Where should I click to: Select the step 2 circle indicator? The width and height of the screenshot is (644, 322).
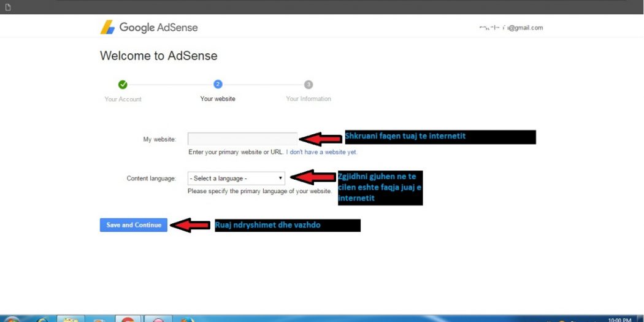click(218, 84)
